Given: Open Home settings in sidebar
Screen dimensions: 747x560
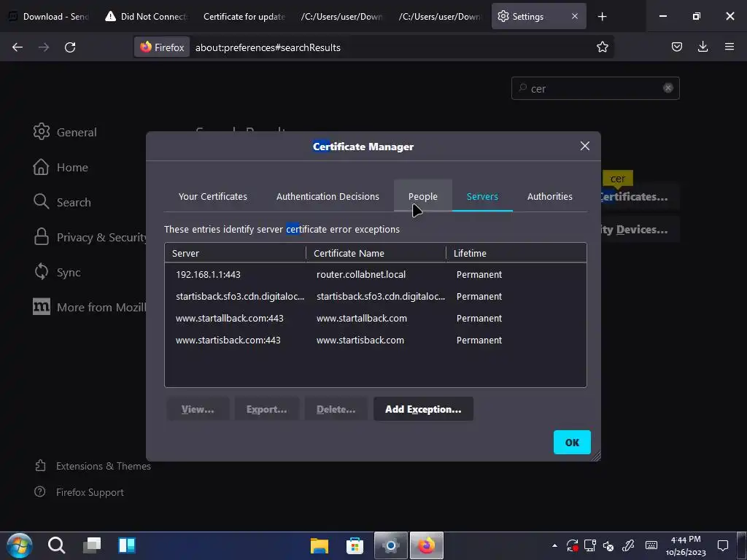Looking at the screenshot, I should [61, 167].
